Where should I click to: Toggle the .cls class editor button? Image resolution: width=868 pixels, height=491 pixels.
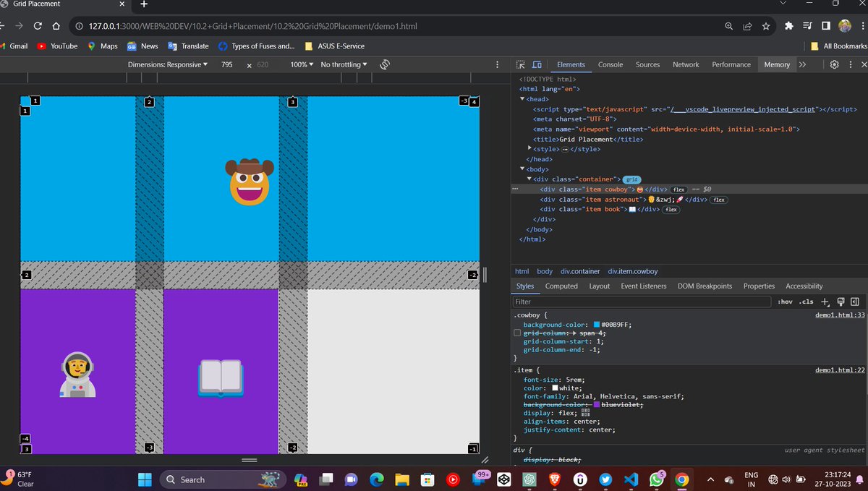click(806, 302)
